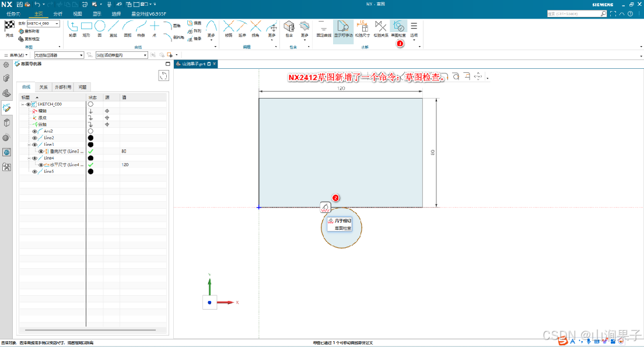
Task: Click Update Model (更新模型) button
Action: [x=29, y=39]
